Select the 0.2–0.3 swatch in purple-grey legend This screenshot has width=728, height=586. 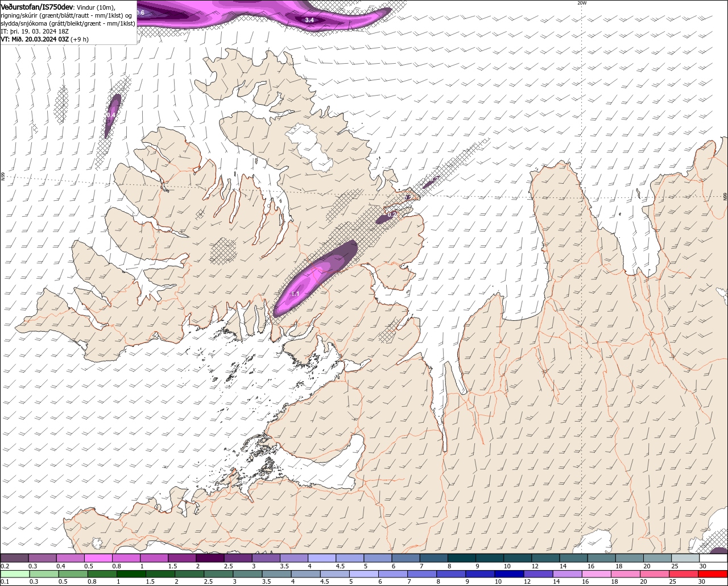(14, 558)
